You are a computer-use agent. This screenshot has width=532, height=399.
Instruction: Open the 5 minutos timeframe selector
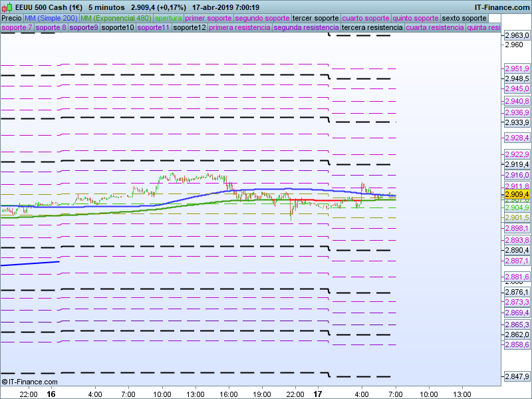pyautogui.click(x=106, y=7)
